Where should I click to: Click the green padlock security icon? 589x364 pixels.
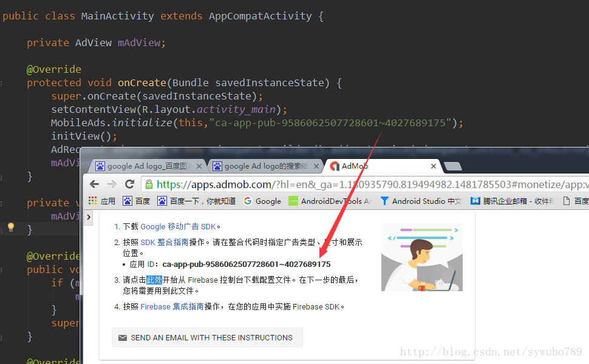149,184
